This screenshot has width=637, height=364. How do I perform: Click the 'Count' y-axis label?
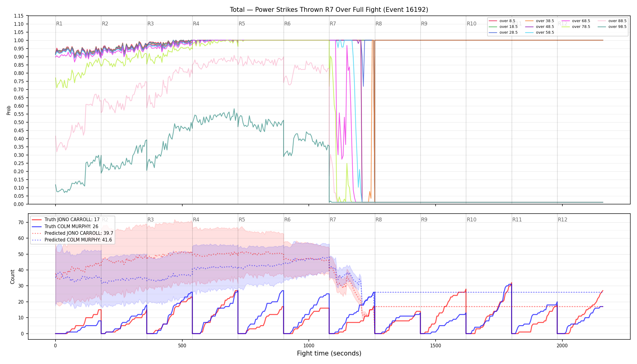point(12,277)
